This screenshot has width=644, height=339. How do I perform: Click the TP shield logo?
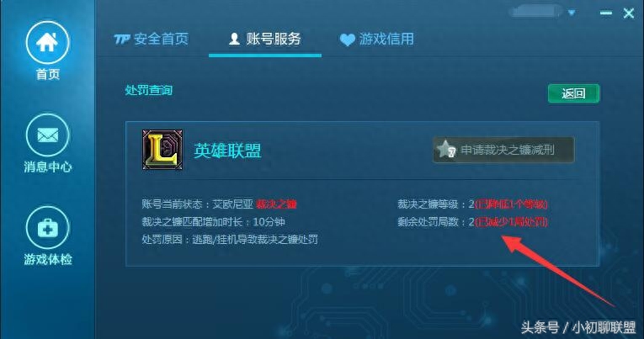[x=121, y=40]
